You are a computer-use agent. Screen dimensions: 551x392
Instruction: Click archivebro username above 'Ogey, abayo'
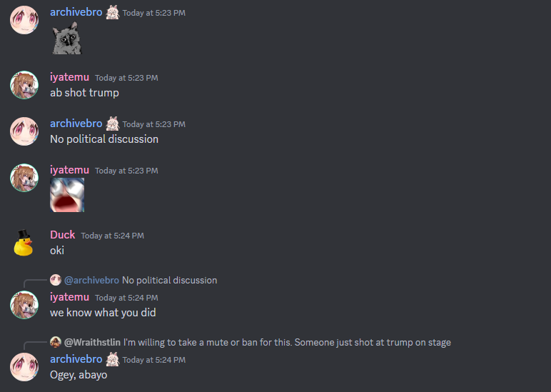coord(76,359)
